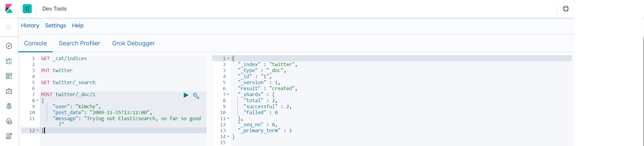The image size is (644, 146).
Task: Open the help menu lifebuoy icon
Action: coord(566,9)
